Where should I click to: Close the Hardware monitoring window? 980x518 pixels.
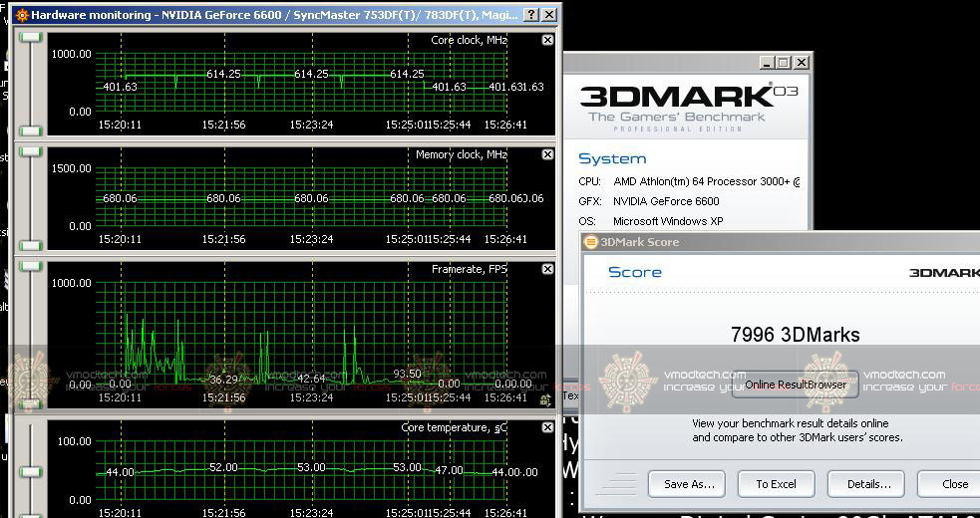(548, 15)
